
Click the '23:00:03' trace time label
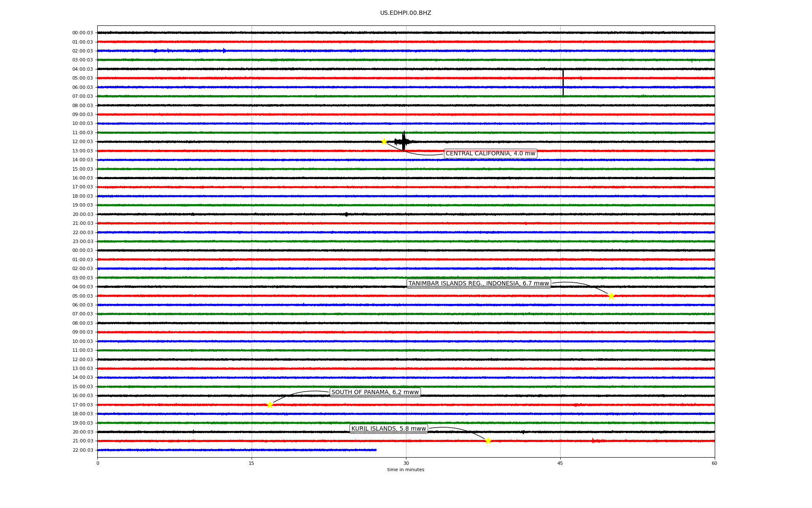click(82, 241)
